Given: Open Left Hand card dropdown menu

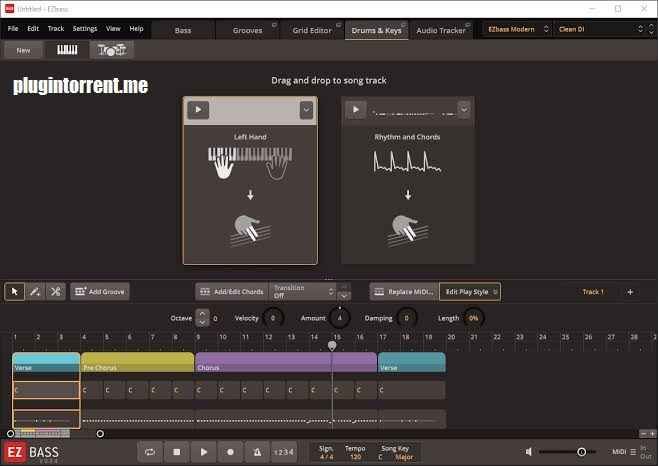Looking at the screenshot, I should point(306,110).
